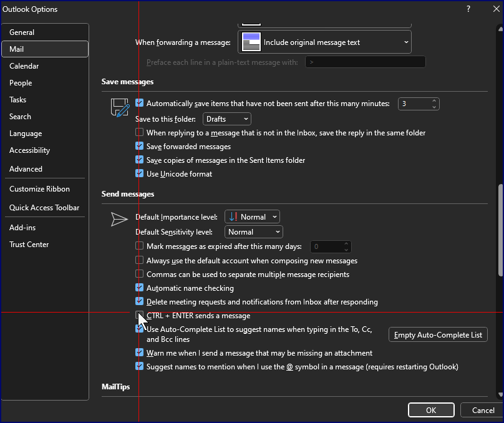Click the 'Save messages' section heading
Screen dimensions: 504x423
pyautogui.click(x=128, y=82)
